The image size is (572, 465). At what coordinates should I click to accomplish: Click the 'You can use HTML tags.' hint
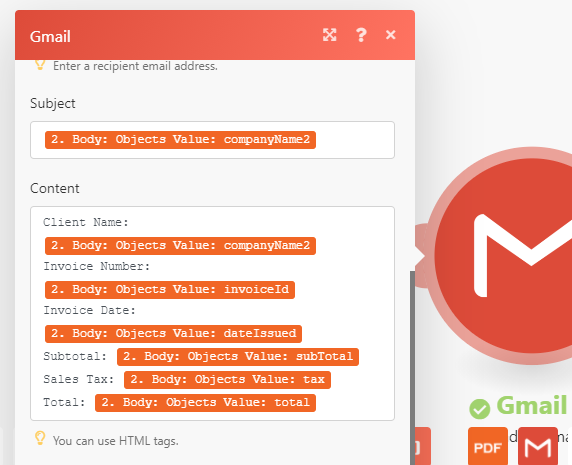(x=116, y=441)
